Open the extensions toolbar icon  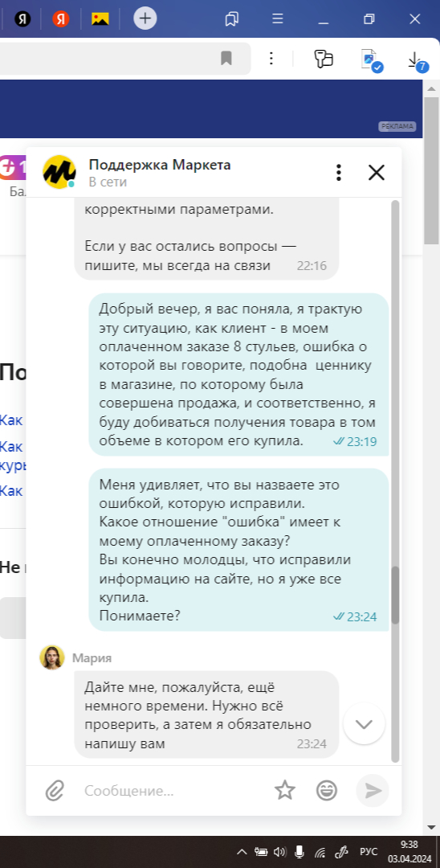click(x=324, y=59)
